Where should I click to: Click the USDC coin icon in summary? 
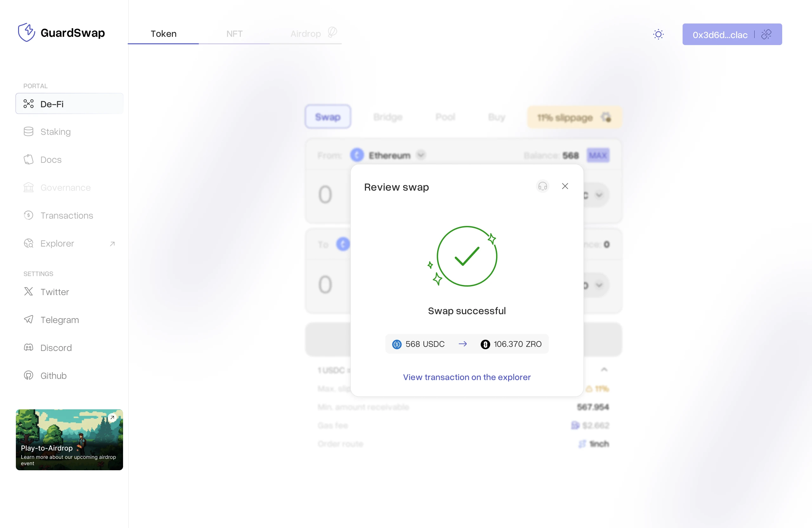point(397,344)
